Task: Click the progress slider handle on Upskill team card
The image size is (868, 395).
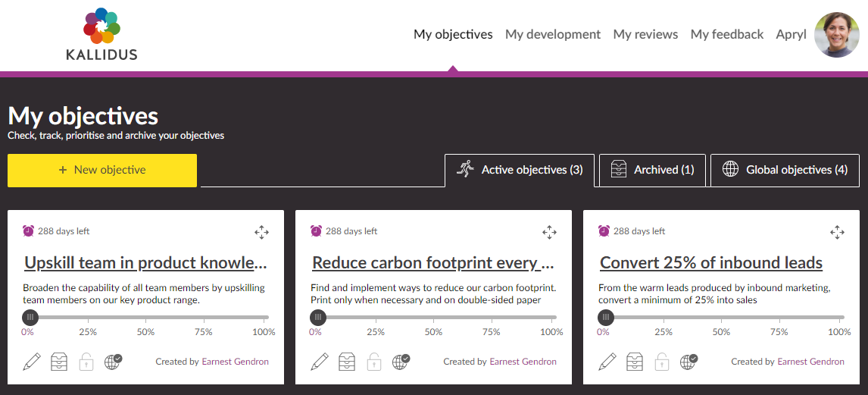Action: coord(29,317)
